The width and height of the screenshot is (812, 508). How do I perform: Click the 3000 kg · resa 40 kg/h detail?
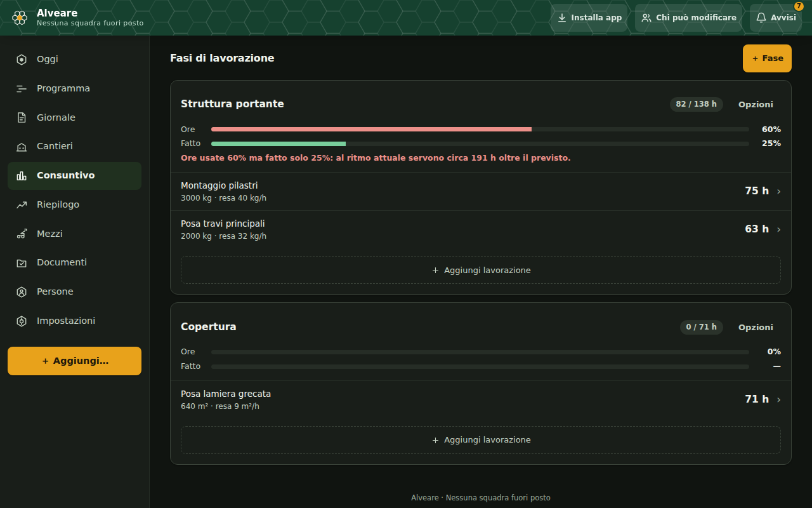[223, 198]
